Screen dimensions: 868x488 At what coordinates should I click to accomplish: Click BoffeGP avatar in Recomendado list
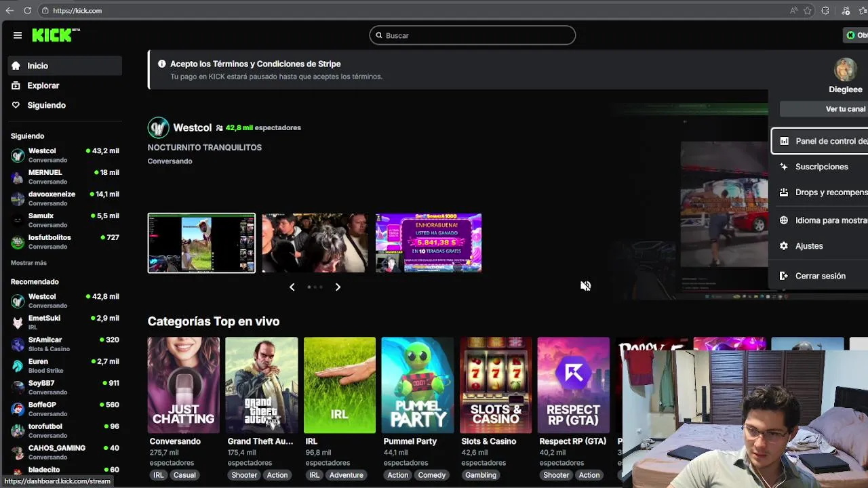coord(18,409)
